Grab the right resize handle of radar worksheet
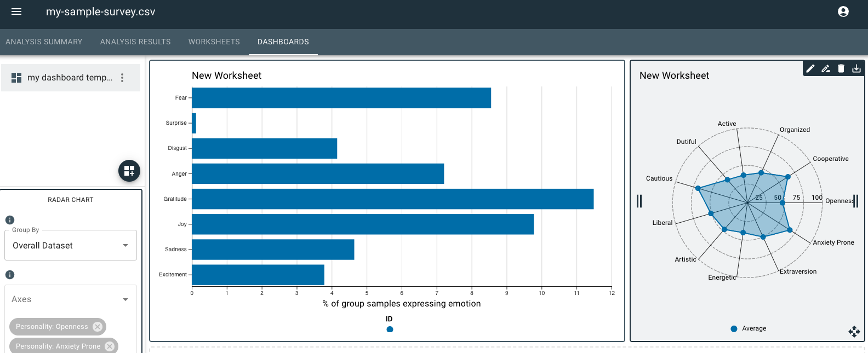868x353 pixels. coord(855,201)
